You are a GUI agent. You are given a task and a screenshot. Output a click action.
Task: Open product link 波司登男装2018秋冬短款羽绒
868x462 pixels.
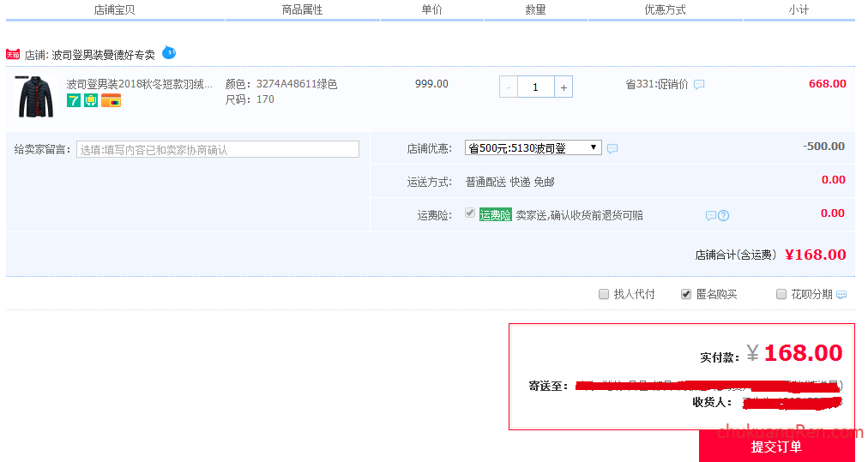pos(140,84)
